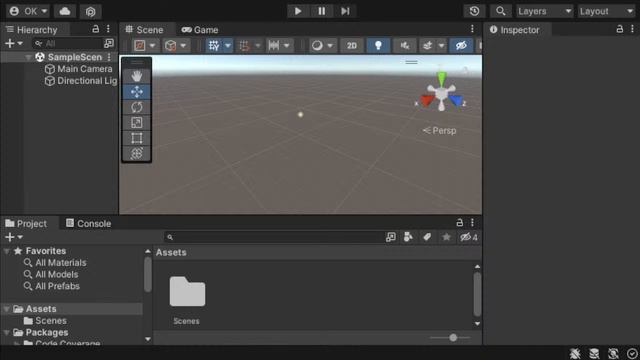Toggle scene visibility hidden-objects eye
This screenshot has width=640, height=360.
coord(461,46)
